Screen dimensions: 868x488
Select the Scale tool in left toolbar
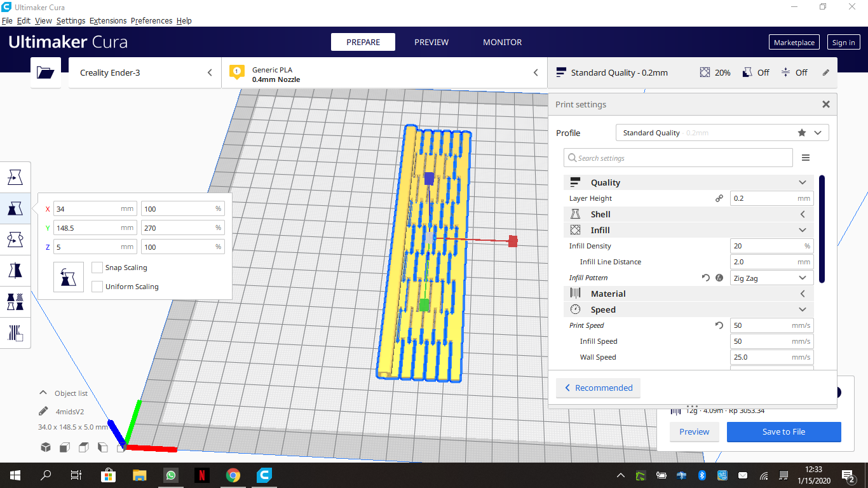[x=15, y=208]
